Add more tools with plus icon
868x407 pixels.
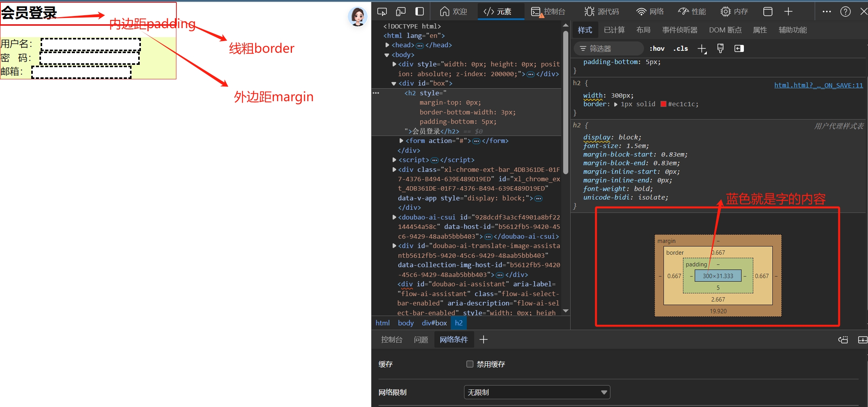click(x=788, y=12)
